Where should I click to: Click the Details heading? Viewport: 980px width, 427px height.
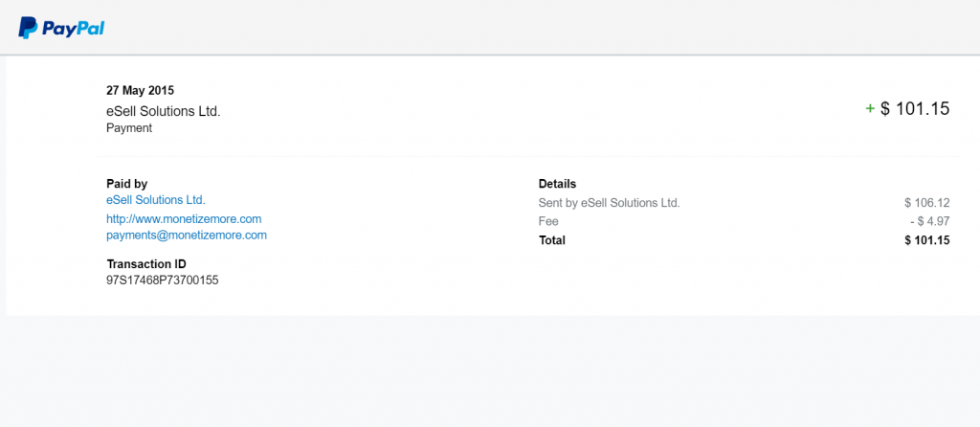558,184
